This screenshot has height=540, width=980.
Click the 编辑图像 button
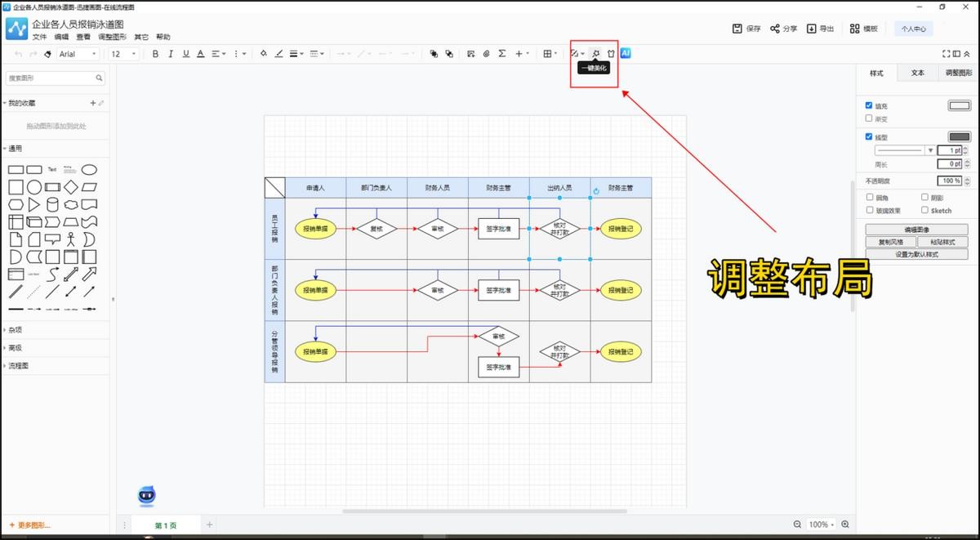[916, 230]
